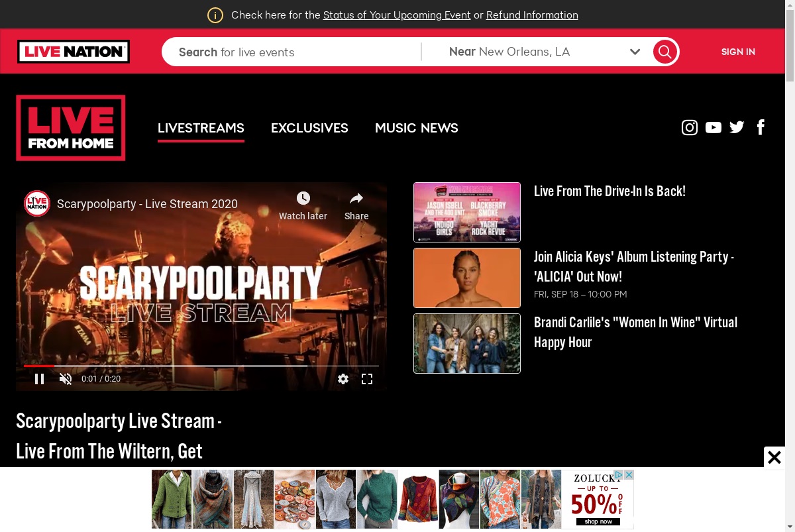
Task: Go to the Music News tab
Action: point(417,128)
